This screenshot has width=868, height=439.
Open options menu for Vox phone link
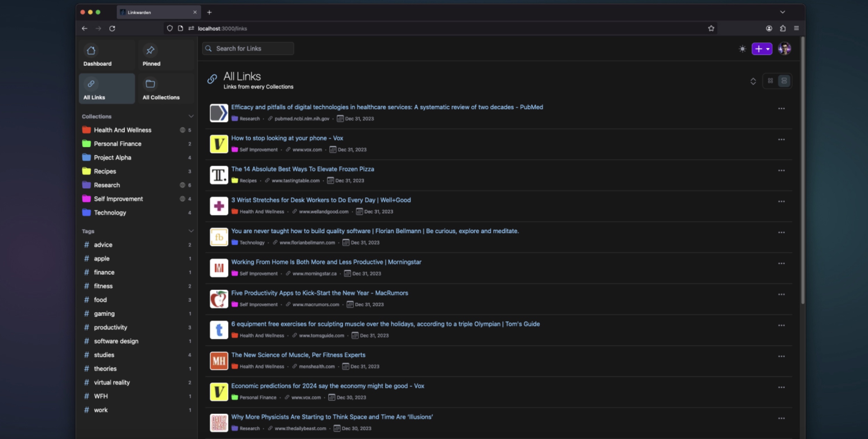pyautogui.click(x=781, y=140)
